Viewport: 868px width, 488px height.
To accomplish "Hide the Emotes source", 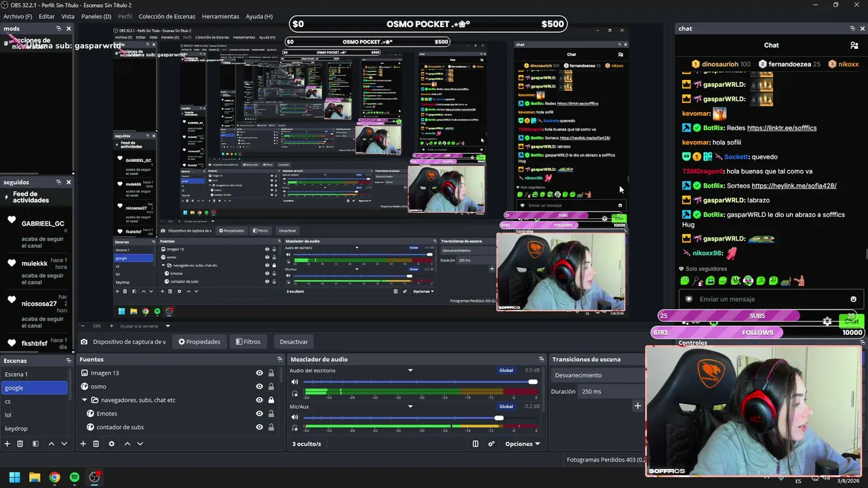I will coord(259,413).
